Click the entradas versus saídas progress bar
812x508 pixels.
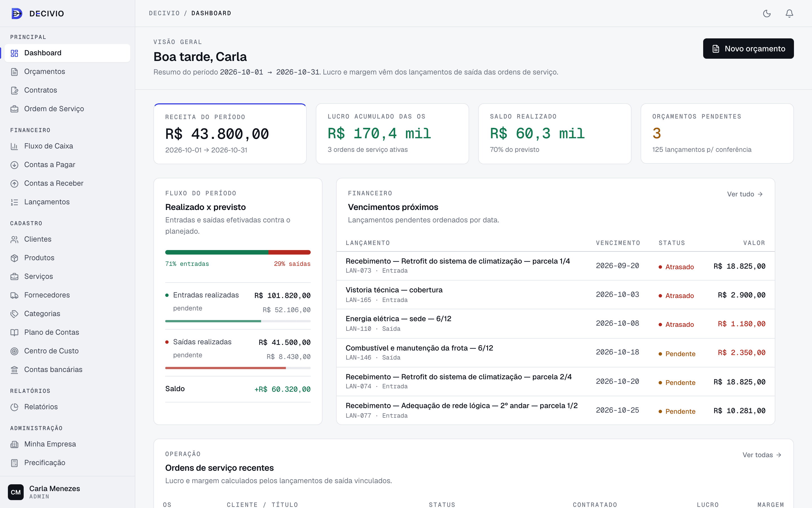point(238,252)
